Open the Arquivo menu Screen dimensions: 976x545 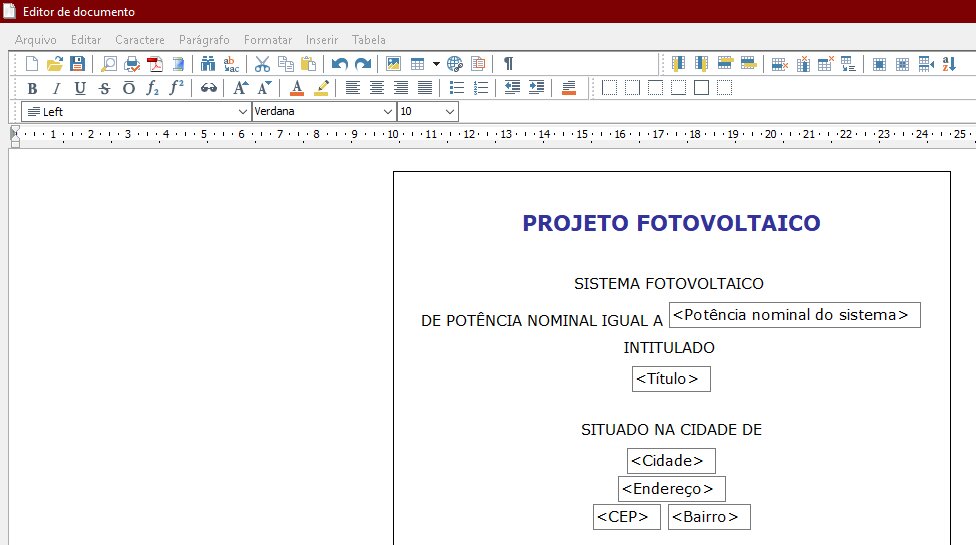[x=35, y=40]
